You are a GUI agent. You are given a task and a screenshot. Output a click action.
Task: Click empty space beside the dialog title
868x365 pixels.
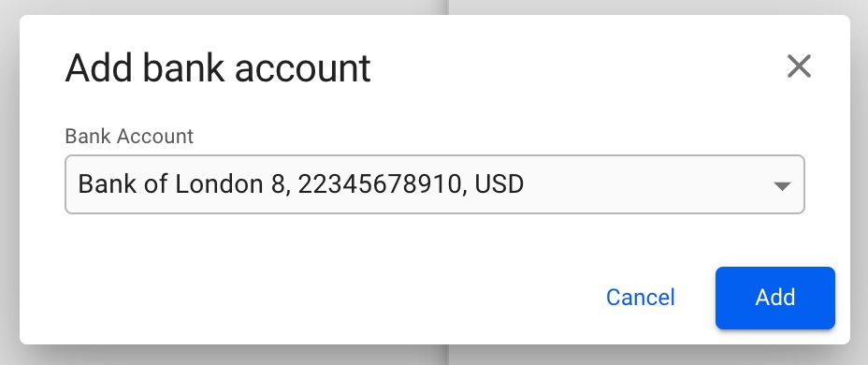coord(576,67)
